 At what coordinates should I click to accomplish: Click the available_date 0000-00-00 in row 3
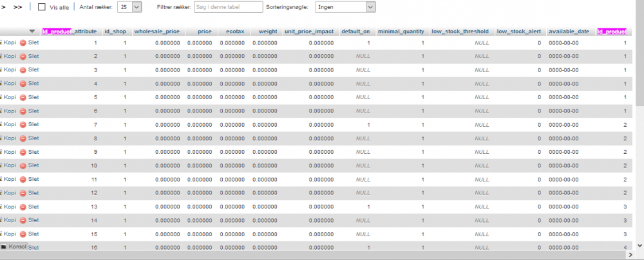coord(563,70)
